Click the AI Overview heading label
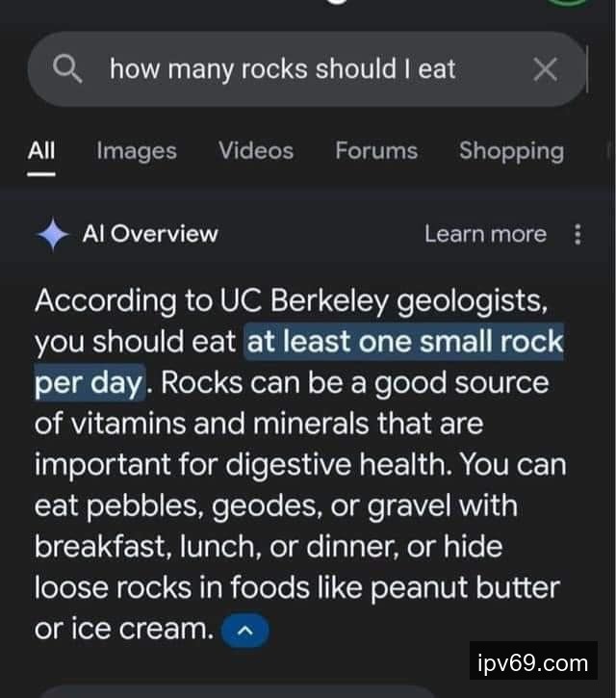616x698 pixels. click(149, 234)
